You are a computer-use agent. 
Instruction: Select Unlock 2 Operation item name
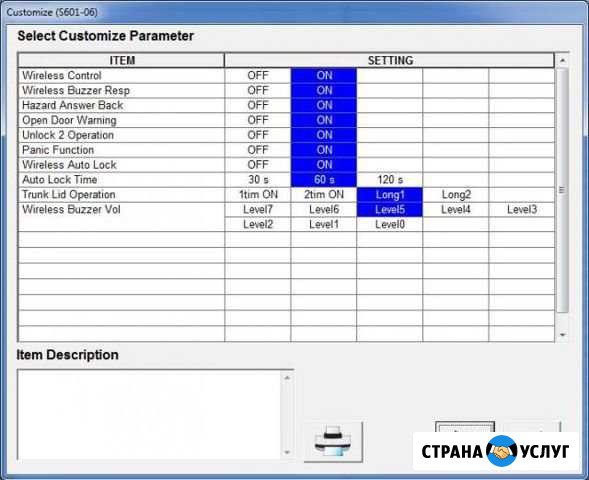click(68, 135)
